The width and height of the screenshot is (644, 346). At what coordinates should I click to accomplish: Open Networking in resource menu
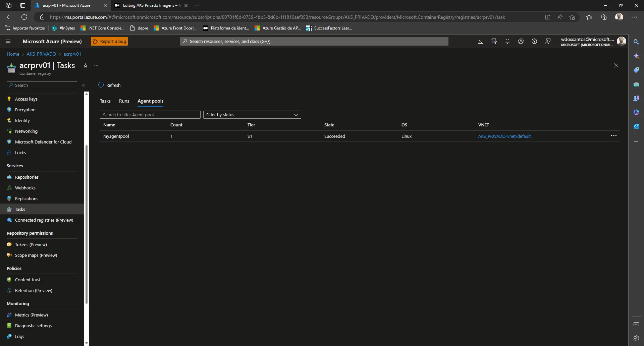coord(26,131)
